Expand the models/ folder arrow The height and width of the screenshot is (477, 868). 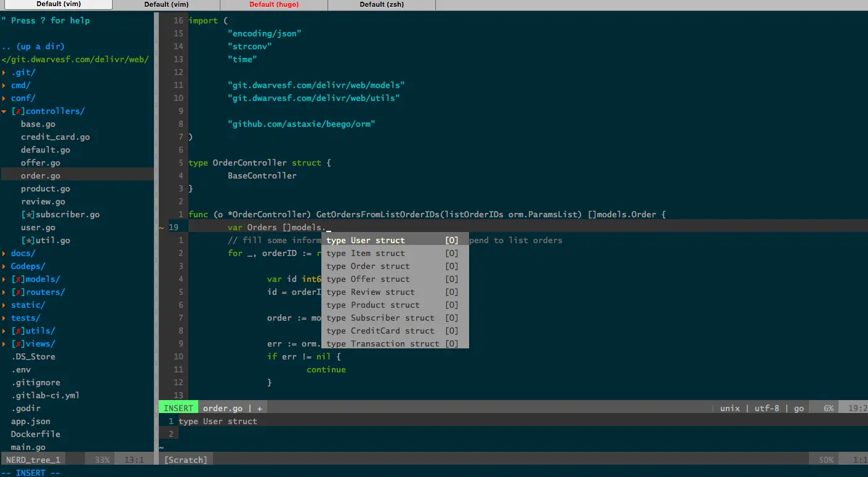pyautogui.click(x=4, y=279)
